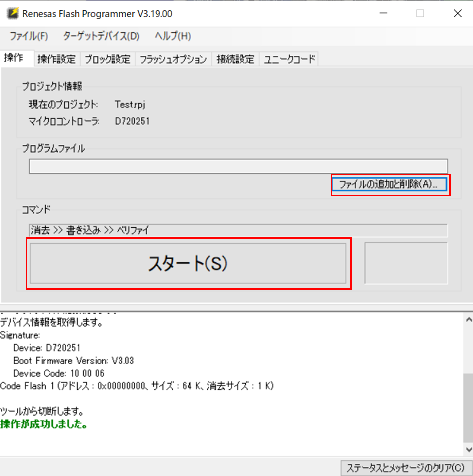Open the ヘルプ(H) menu
Screen dimensions: 473x476
[173, 36]
